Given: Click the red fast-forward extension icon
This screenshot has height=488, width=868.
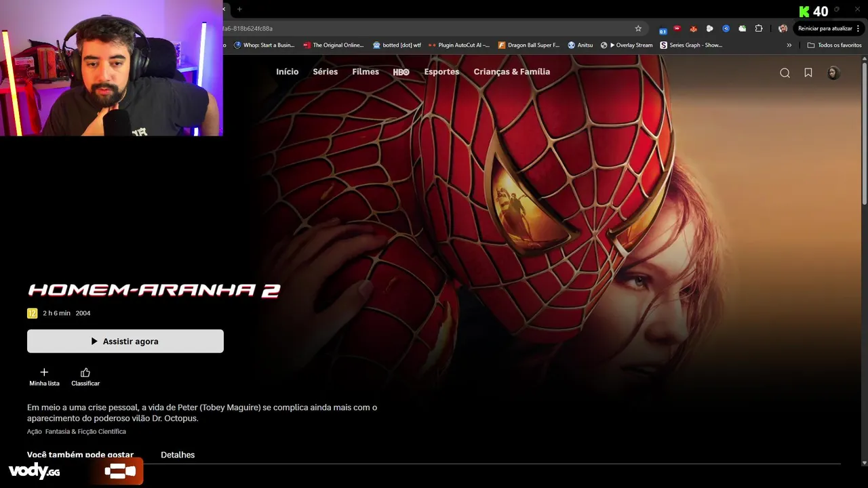Looking at the screenshot, I should [677, 28].
